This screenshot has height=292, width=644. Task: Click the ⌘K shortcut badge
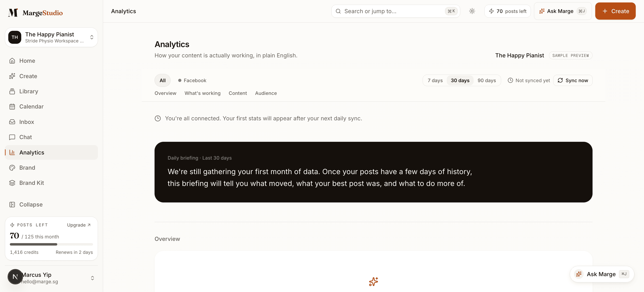(451, 11)
